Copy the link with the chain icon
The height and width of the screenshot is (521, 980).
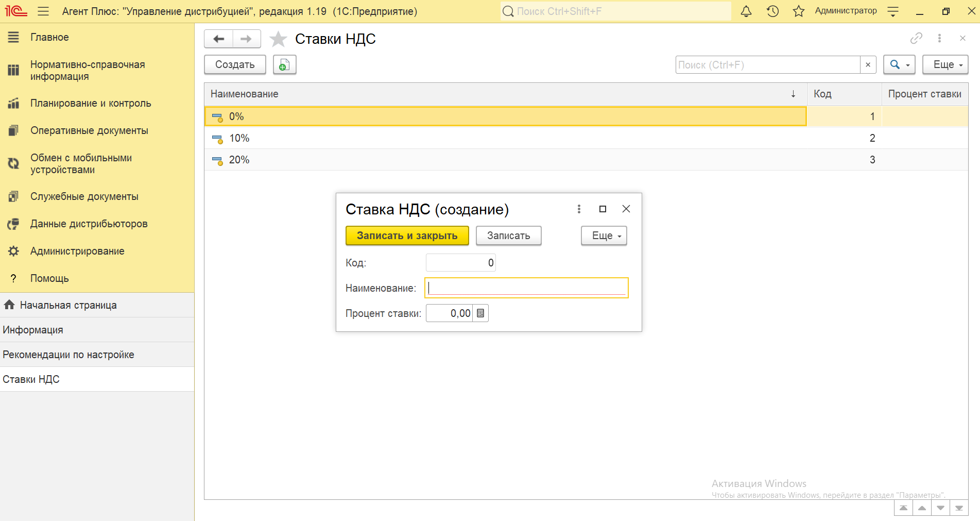point(916,38)
